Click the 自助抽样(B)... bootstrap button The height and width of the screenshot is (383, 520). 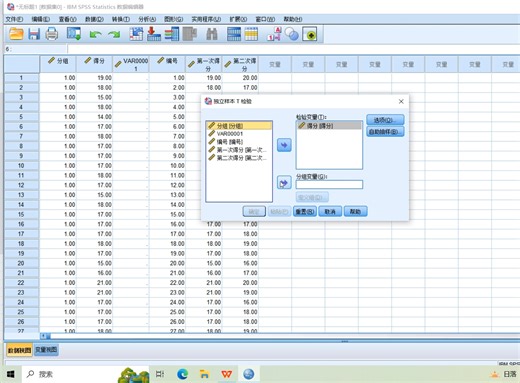point(385,131)
